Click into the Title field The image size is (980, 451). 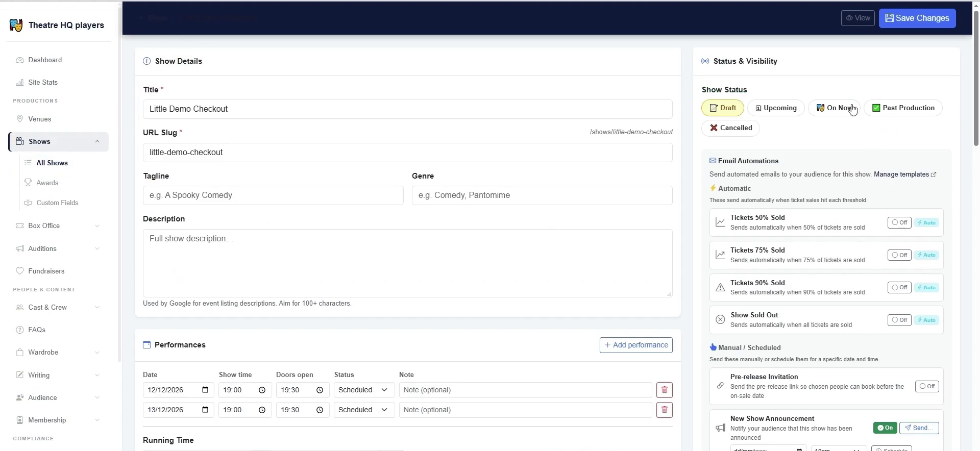point(407,109)
